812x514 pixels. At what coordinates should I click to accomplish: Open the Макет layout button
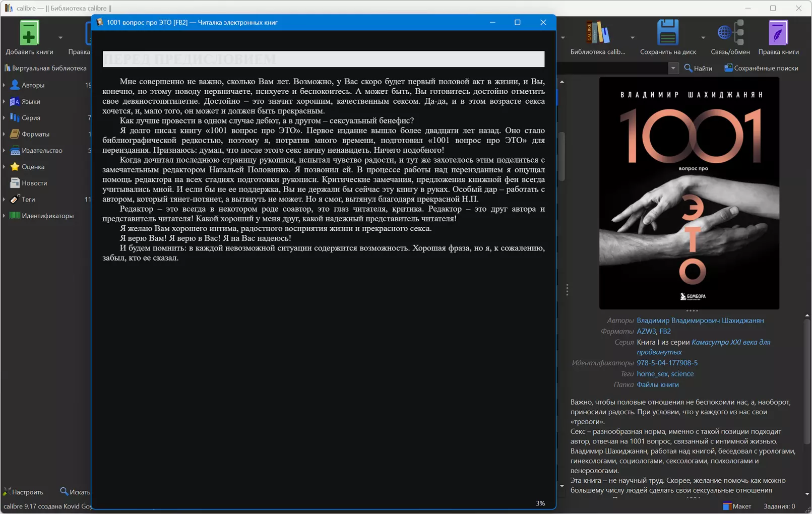coord(737,506)
